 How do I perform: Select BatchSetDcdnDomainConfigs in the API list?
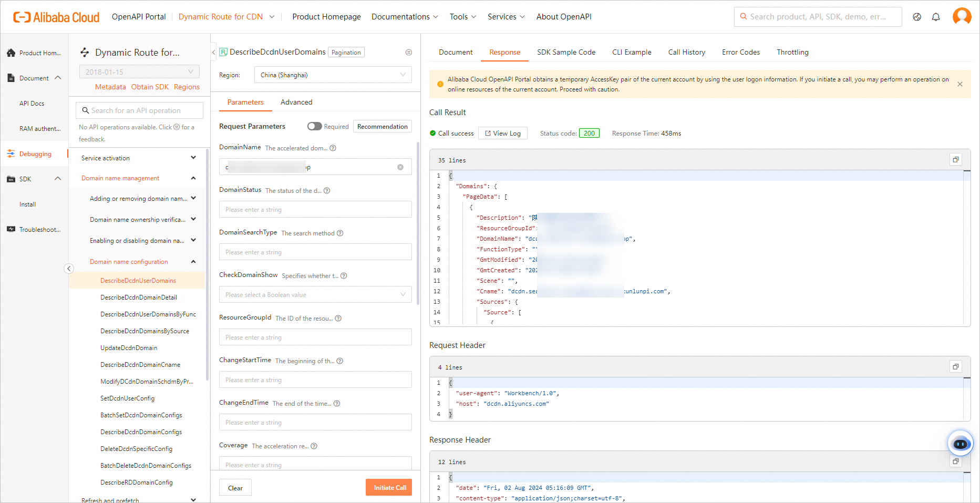[x=141, y=415]
